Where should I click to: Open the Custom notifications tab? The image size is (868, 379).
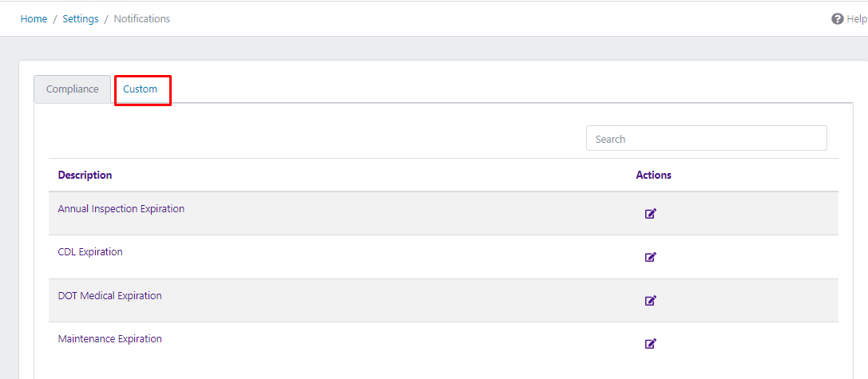141,89
